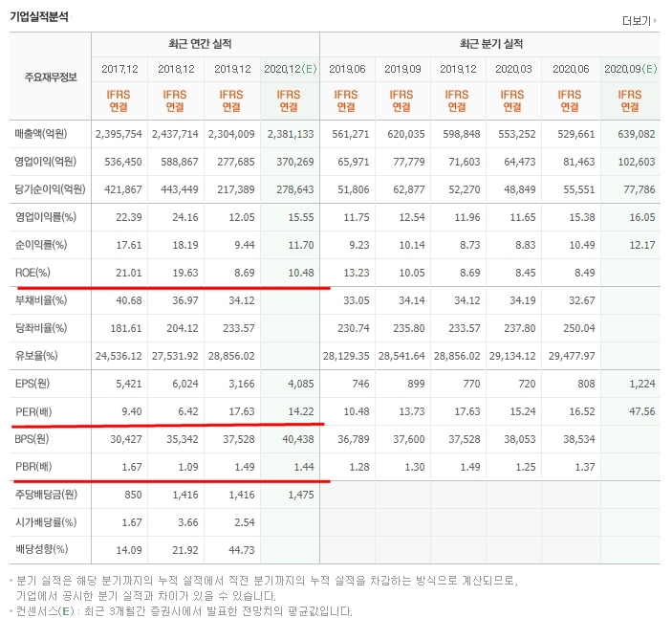Click the 588,867 operating profit value

(180, 162)
